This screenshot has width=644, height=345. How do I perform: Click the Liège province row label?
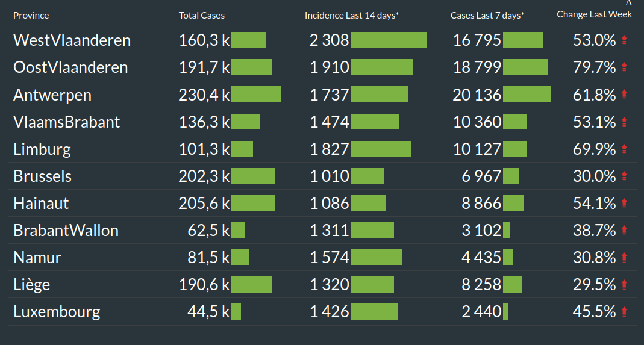pyautogui.click(x=32, y=285)
